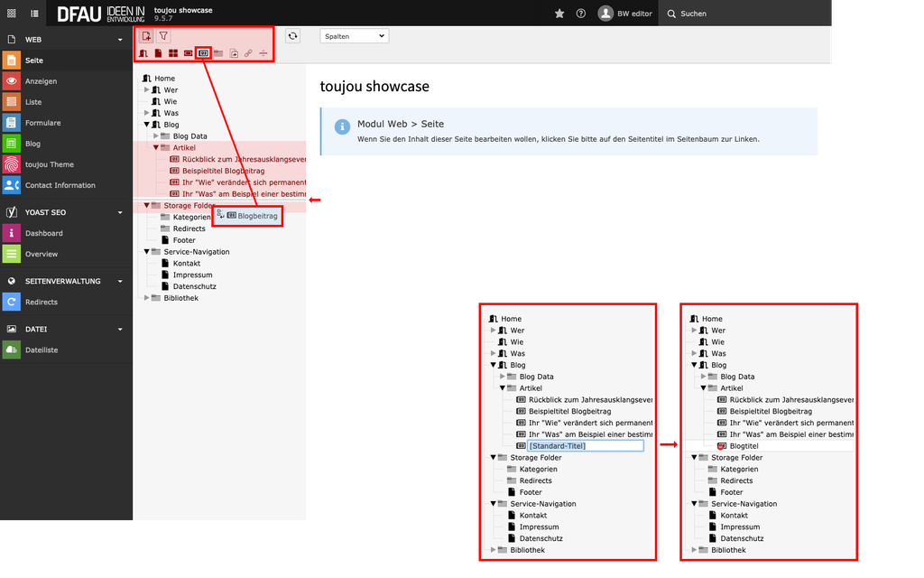This screenshot has width=924, height=578.
Task: Click the folder page type icon in toolbar
Action: 218,54
